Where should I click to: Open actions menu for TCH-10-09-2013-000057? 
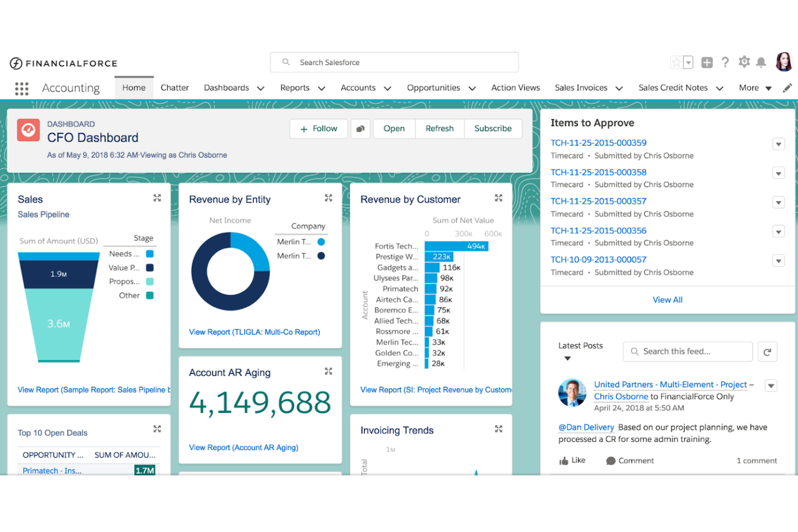778,260
